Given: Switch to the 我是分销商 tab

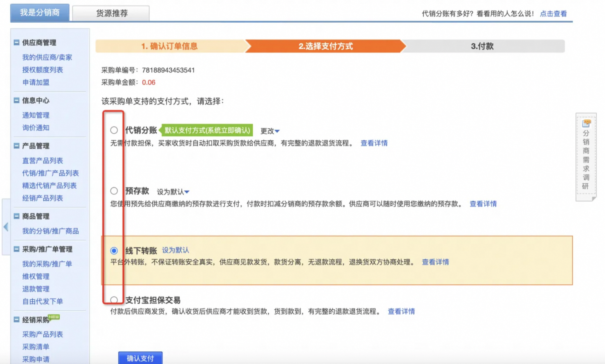Looking at the screenshot, I should [x=40, y=12].
